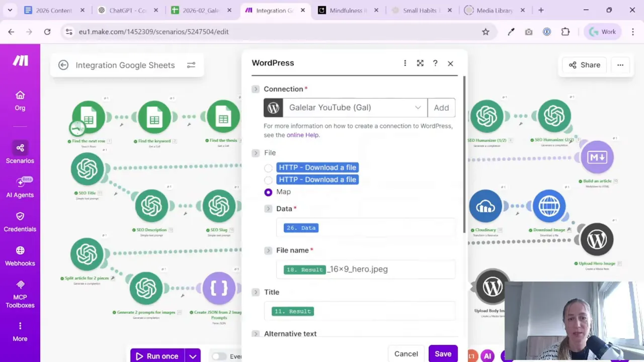Select the 'Find the thesis' Sheets module
Screen dimensions: 644x362
(223, 117)
